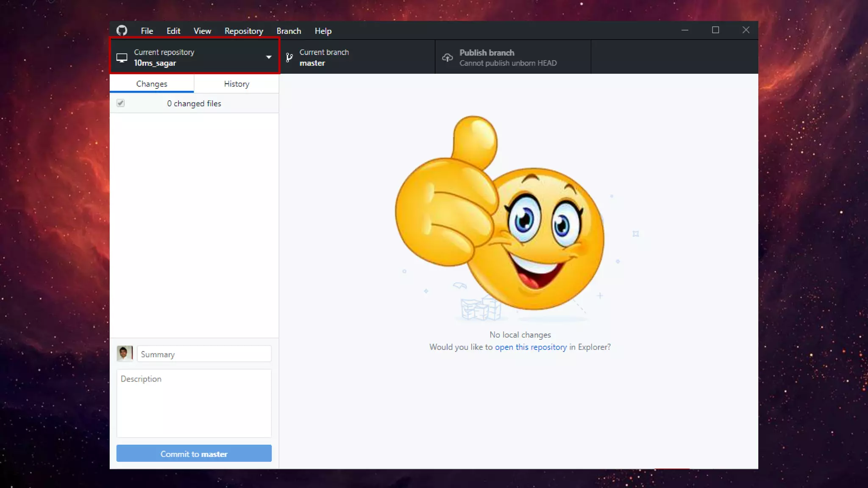Image resolution: width=868 pixels, height=488 pixels.
Task: Click the GitHub octocat logo icon
Action: tap(122, 30)
